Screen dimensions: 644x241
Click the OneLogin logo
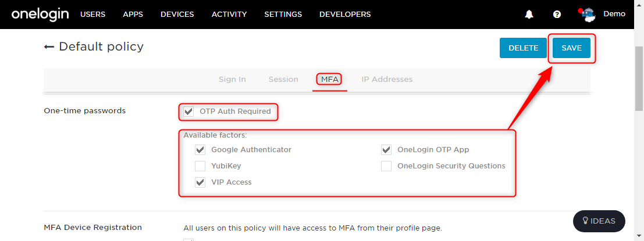click(x=40, y=15)
